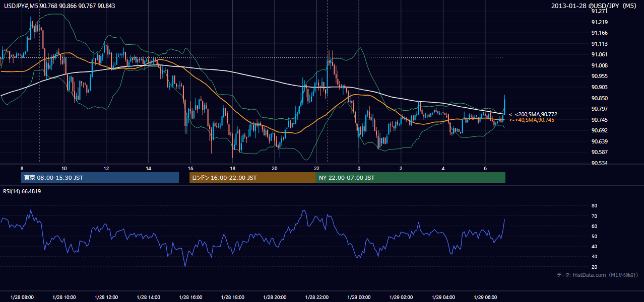644x302 pixels.
Task: Click RSI scale level 50
Action: tap(595, 236)
